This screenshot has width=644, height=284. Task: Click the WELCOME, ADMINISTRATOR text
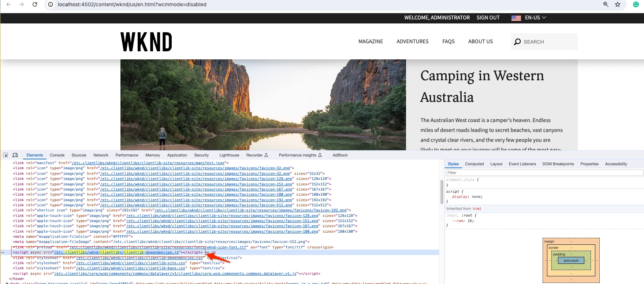[x=437, y=18]
